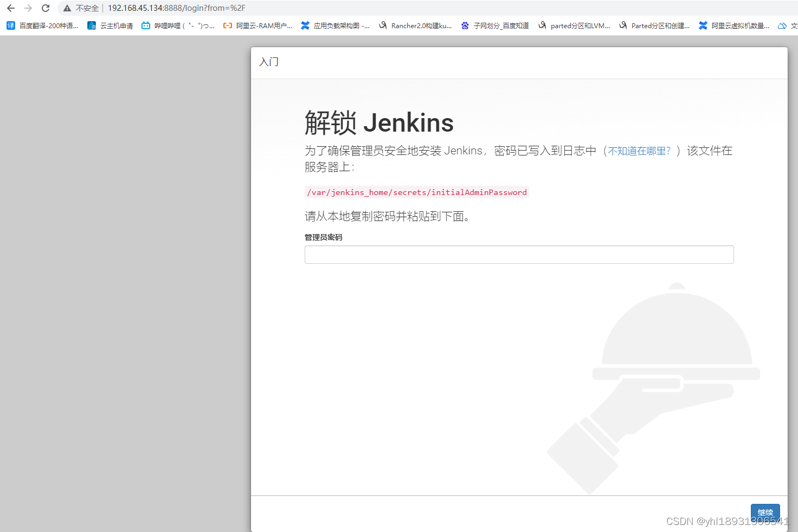Click the 解锁 Jenkins heading
This screenshot has height=532, width=798.
379,123
